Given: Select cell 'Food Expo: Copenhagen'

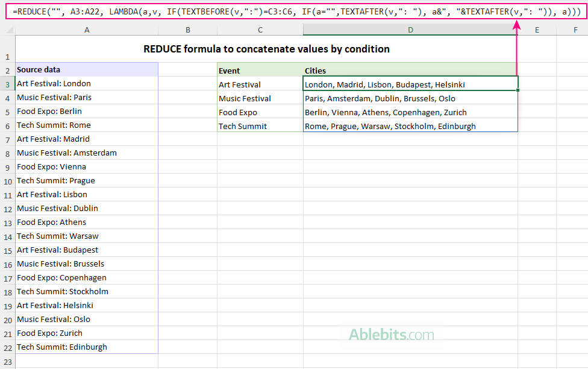Looking at the screenshot, I should coord(87,278).
